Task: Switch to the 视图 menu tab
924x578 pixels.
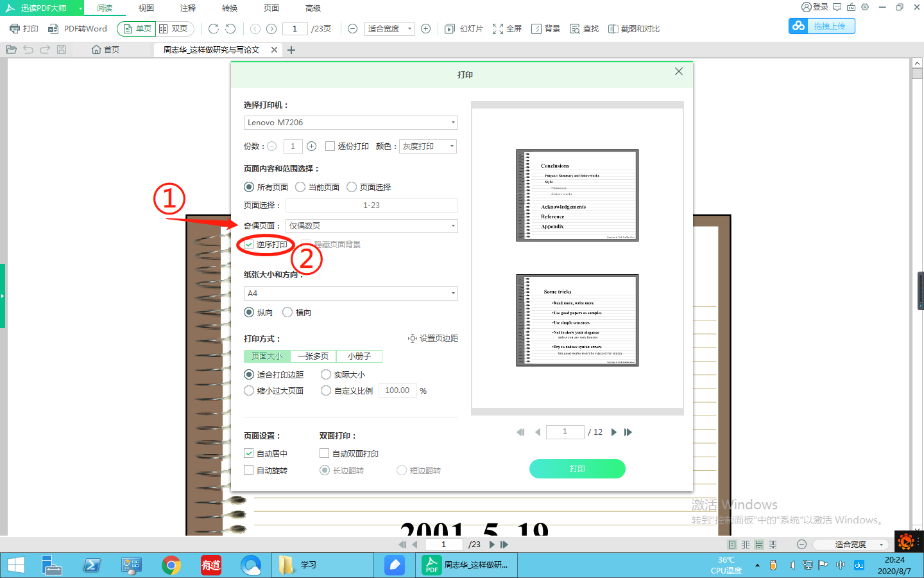Action: point(146,8)
